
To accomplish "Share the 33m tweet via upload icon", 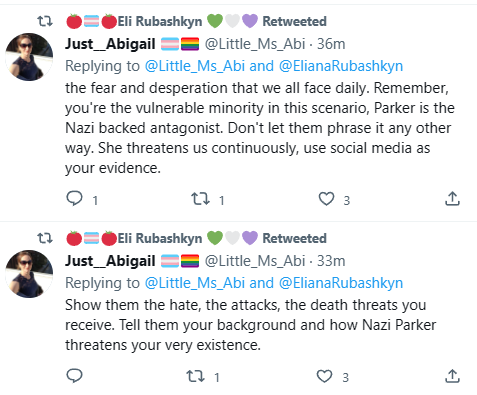I will [x=452, y=376].
